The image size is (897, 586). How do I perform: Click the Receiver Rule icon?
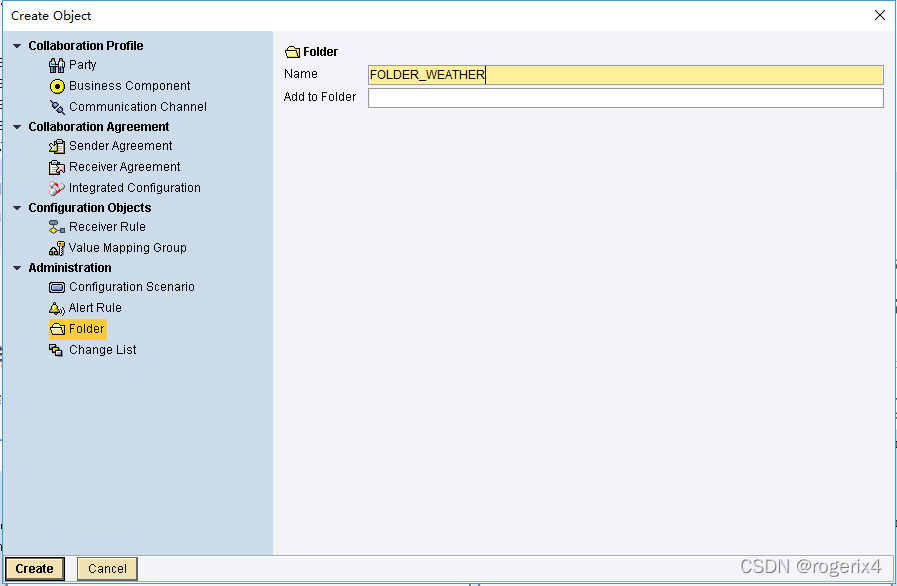point(57,227)
